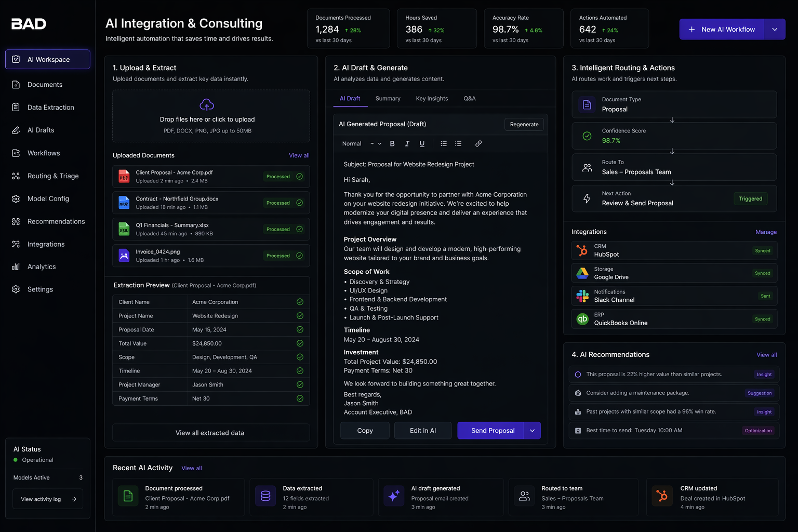The height and width of the screenshot is (532, 798).
Task: Expand Send Proposal dropdown arrow
Action: point(532,431)
